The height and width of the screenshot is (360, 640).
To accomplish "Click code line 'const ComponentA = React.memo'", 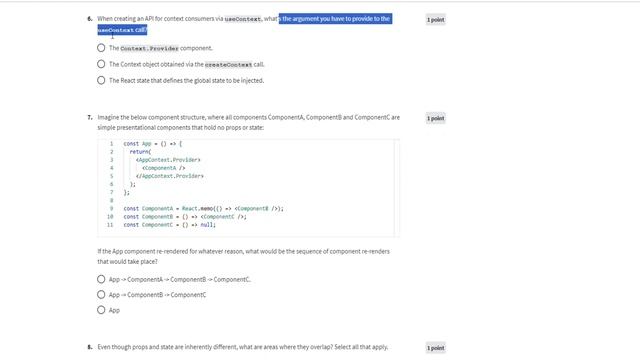I will pos(203,209).
